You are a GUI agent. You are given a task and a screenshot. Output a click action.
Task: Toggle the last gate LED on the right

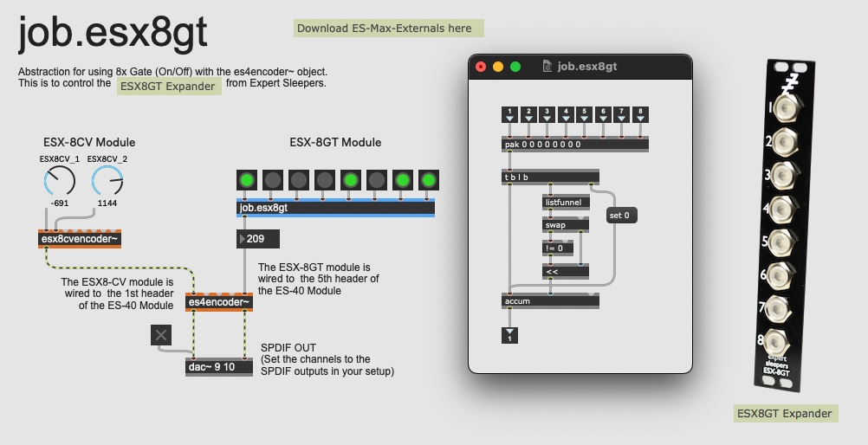[x=428, y=180]
